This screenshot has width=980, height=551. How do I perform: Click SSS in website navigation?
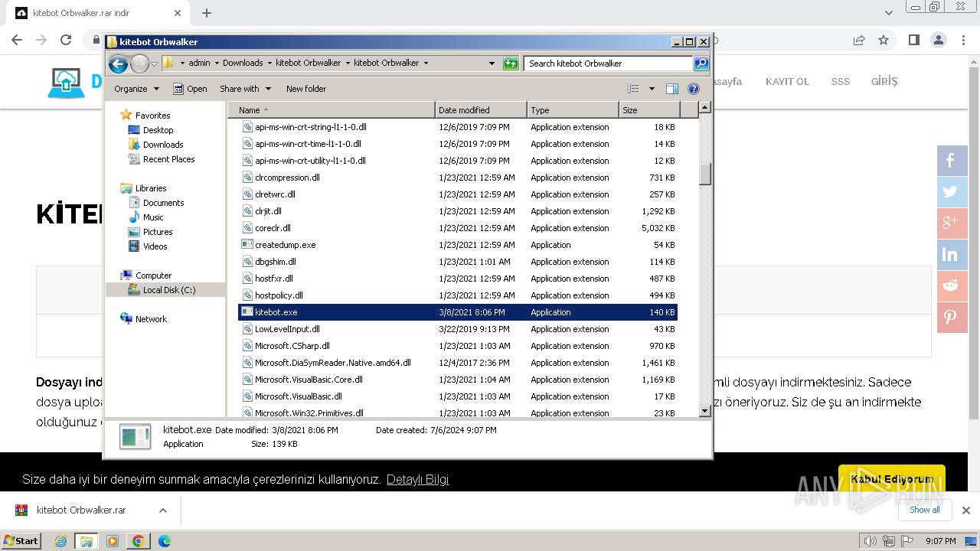point(841,81)
